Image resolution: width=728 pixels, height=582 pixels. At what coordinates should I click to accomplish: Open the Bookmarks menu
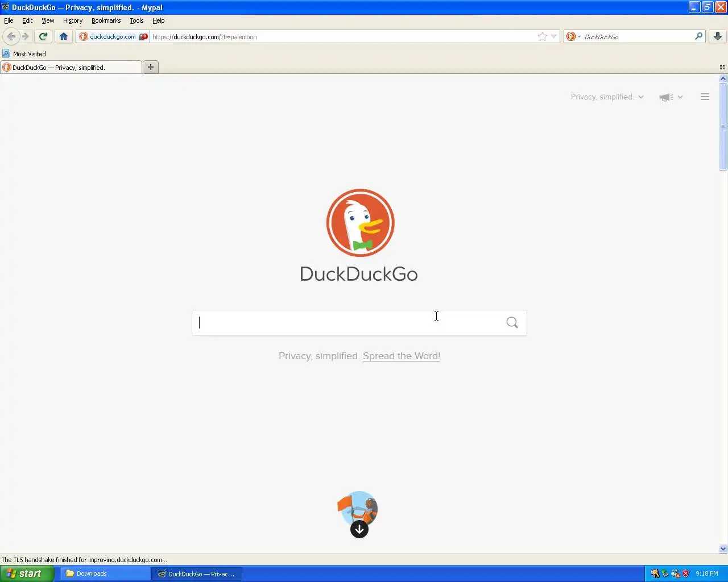click(106, 20)
